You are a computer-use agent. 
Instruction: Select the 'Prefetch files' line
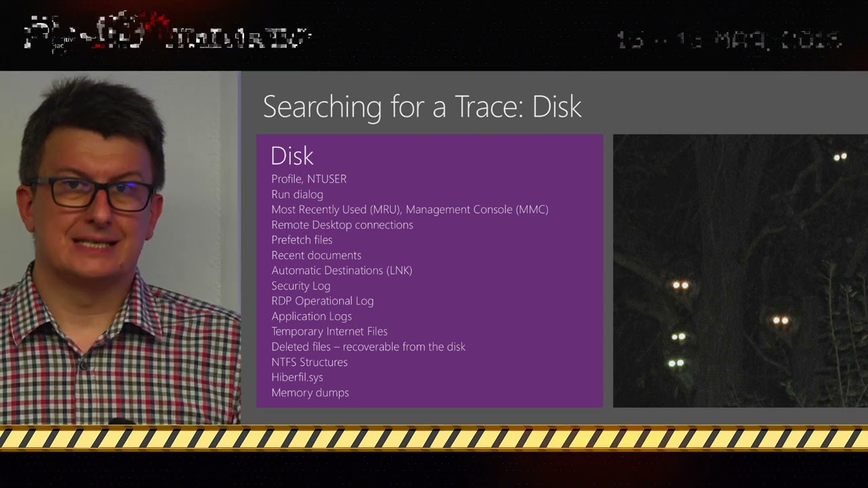pos(302,240)
